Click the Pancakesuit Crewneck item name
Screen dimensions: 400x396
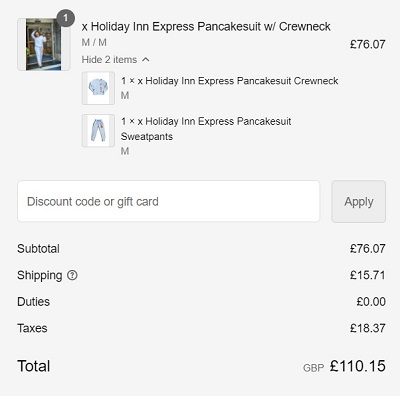click(229, 81)
